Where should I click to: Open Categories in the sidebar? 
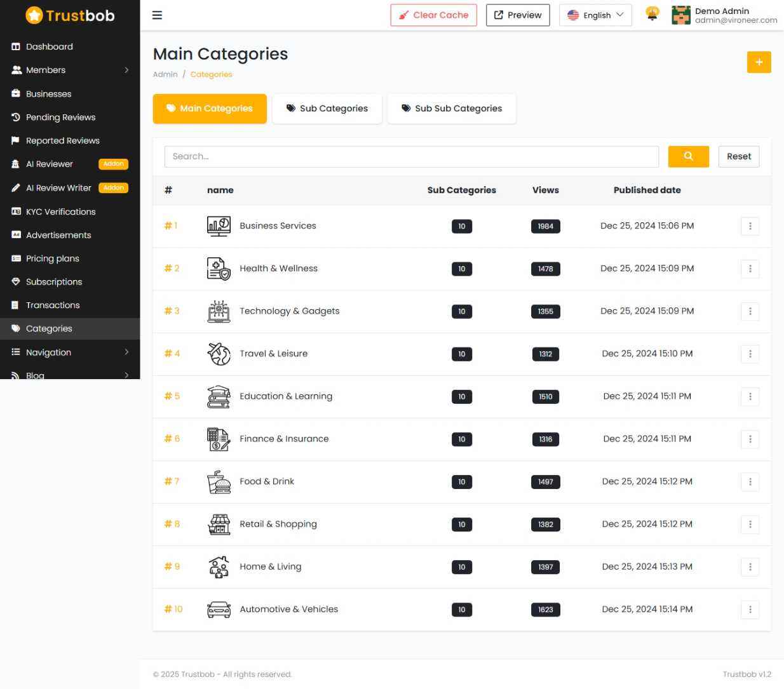[x=70, y=328]
